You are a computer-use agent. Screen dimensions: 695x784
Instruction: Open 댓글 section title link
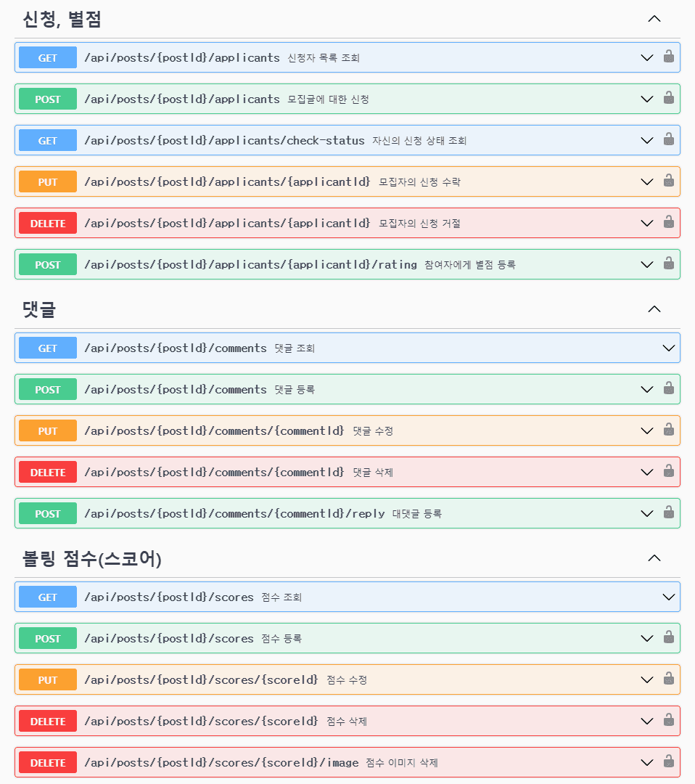[x=39, y=309]
